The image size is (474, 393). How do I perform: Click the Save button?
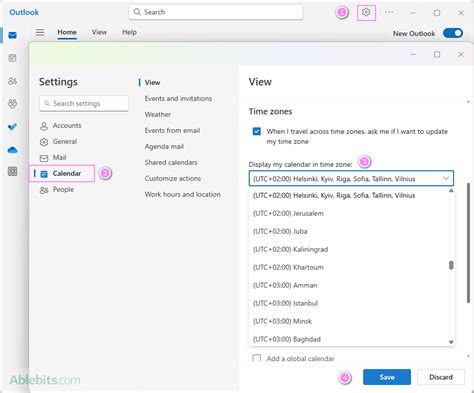click(387, 377)
